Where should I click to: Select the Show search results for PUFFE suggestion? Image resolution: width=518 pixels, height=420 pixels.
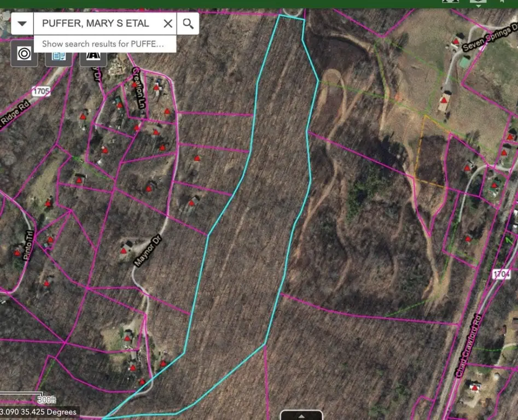point(103,44)
